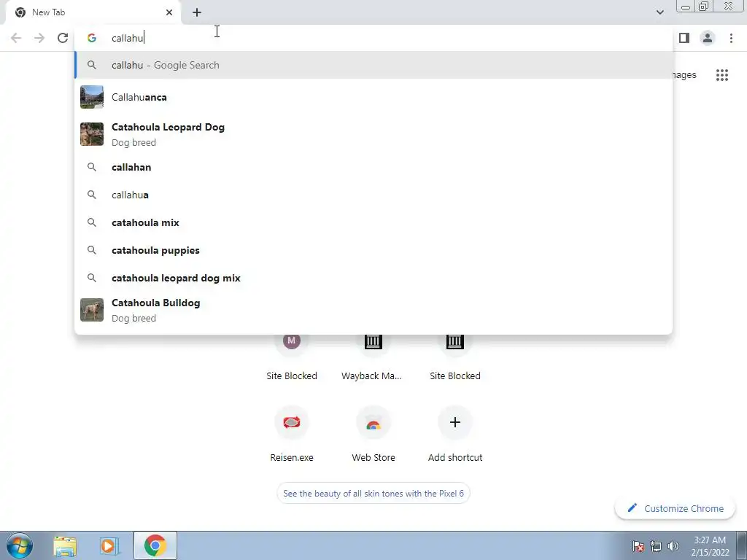Screen dimensions: 747x560
Task: Click the Chrome taskbar icon
Action: click(155, 545)
